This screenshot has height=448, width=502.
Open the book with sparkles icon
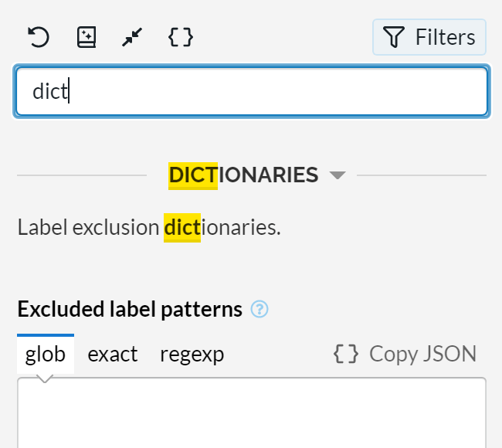86,37
